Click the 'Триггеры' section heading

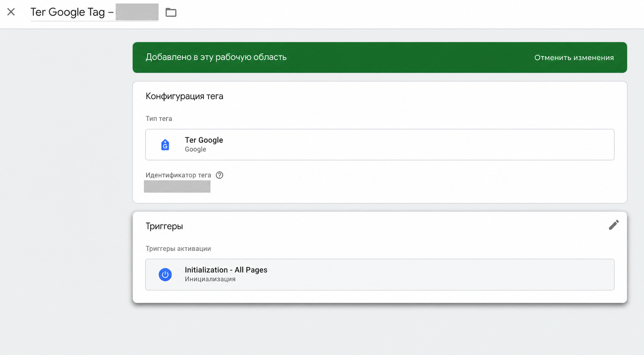pyautogui.click(x=164, y=226)
